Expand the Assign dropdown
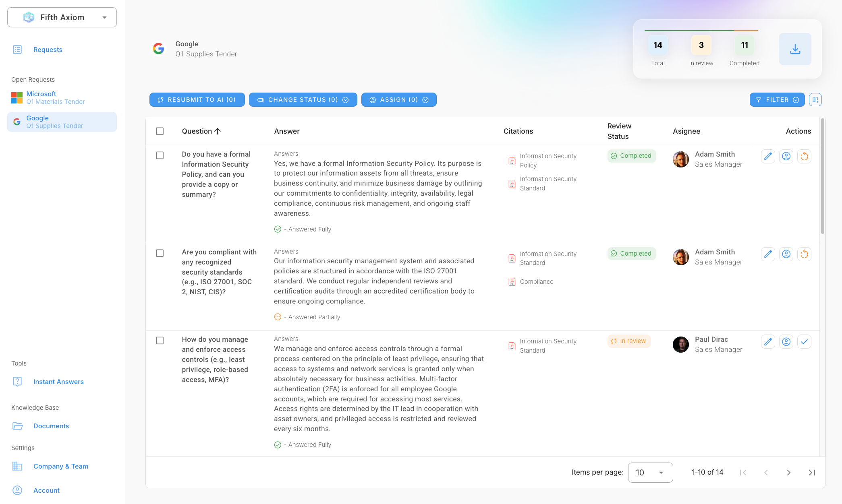 point(399,100)
